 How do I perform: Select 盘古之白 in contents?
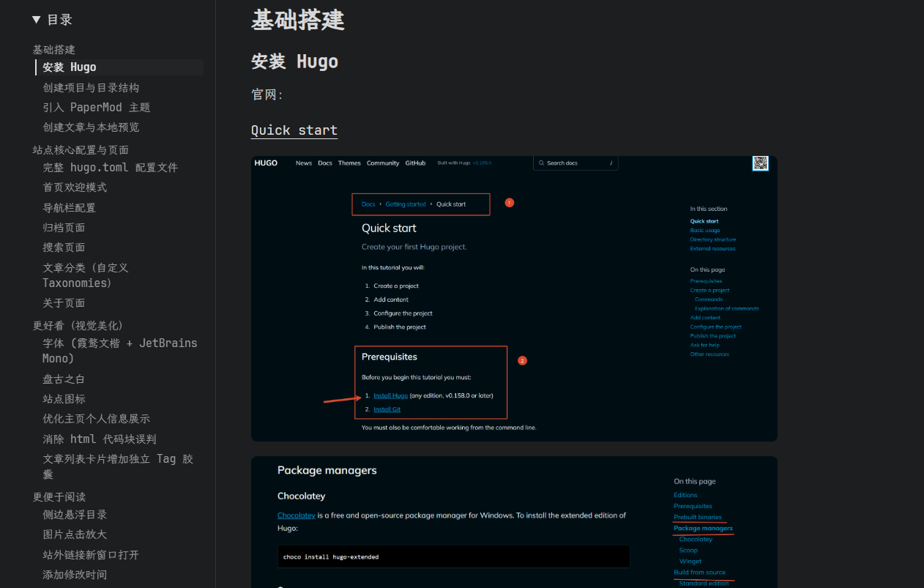tap(64, 379)
